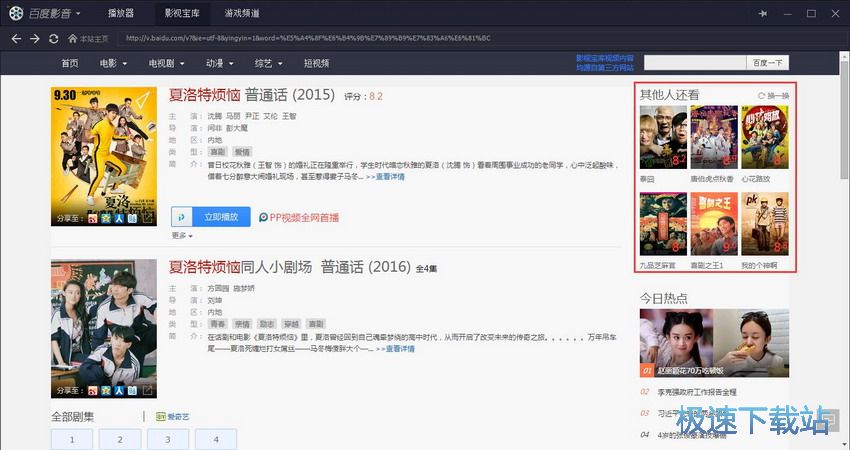Share first movie to Renren icon

tap(119, 219)
